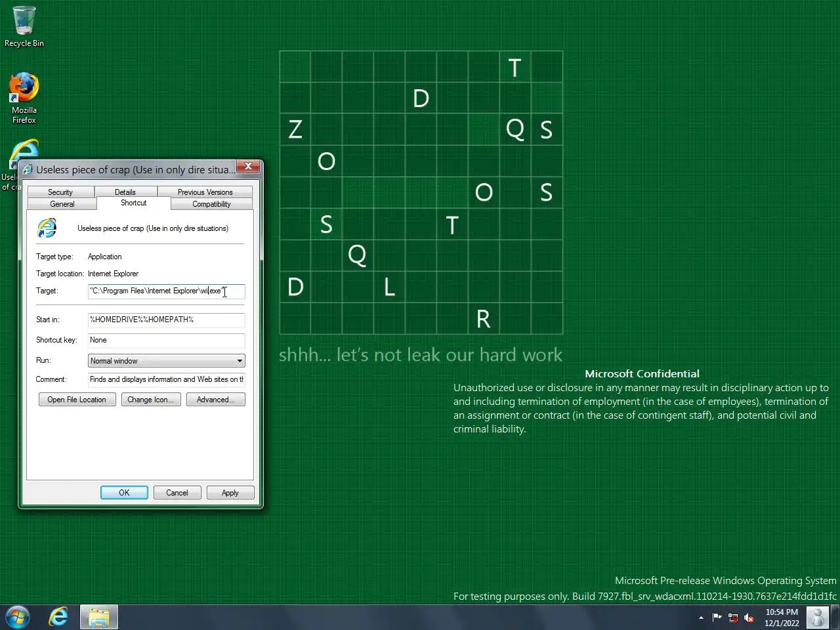The width and height of the screenshot is (840, 630).
Task: Launch Internet Explorer from the taskbar
Action: (x=58, y=617)
